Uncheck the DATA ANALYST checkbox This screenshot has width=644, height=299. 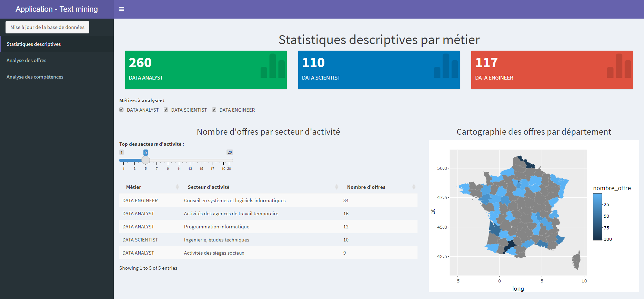point(121,110)
